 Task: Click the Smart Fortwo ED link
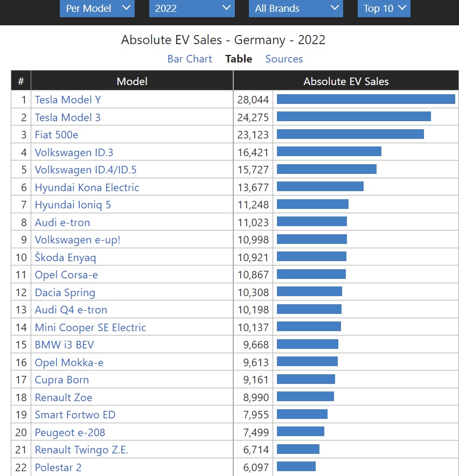pyautogui.click(x=75, y=415)
